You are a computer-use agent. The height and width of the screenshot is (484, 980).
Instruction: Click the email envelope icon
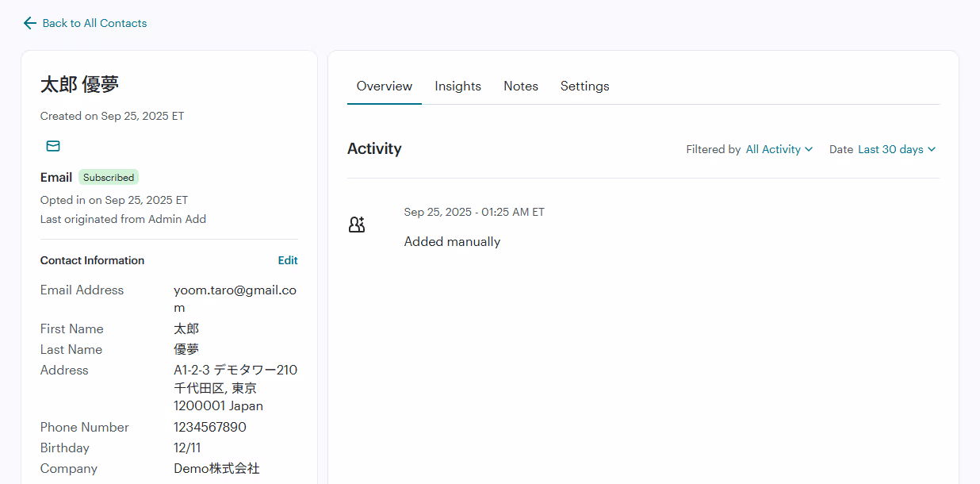click(53, 146)
